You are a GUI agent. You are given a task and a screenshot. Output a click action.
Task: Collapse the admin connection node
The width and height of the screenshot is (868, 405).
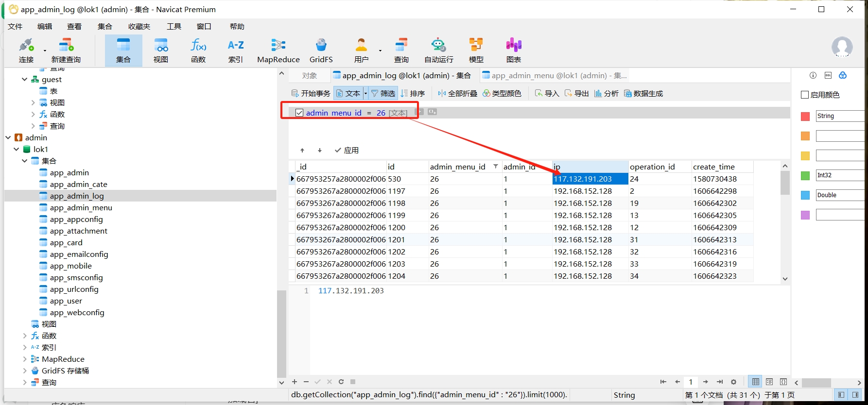click(x=8, y=137)
